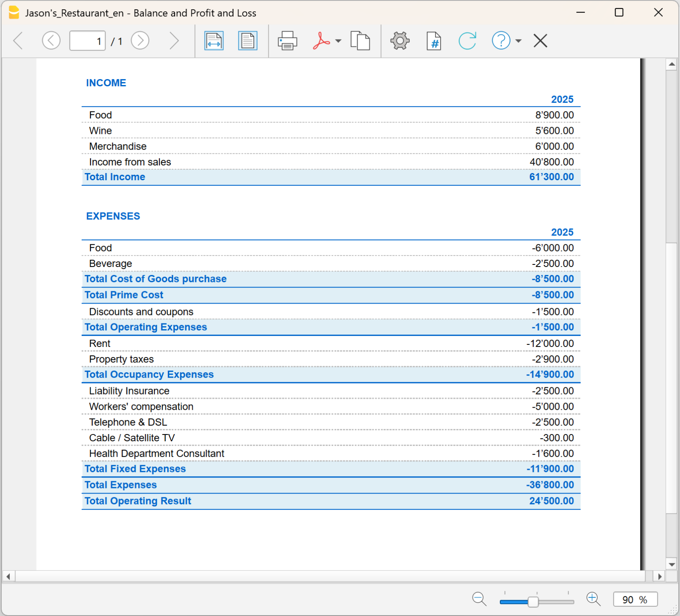The image size is (680, 616).
Task: Click the circled next page button
Action: (x=140, y=41)
